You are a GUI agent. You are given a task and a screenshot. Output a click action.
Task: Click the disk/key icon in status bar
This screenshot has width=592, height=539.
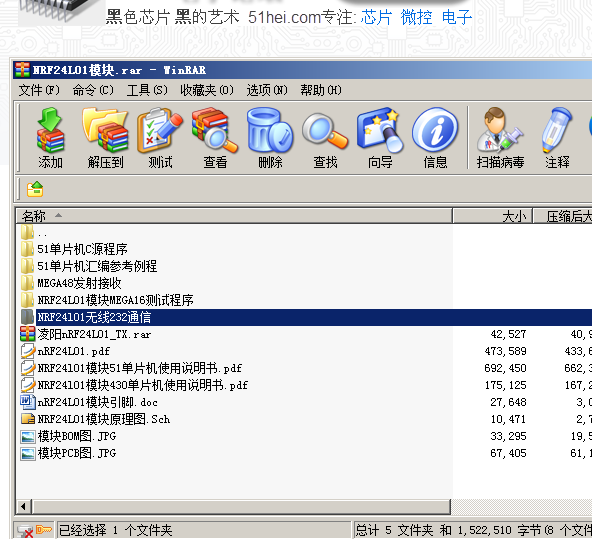[x=35, y=530]
